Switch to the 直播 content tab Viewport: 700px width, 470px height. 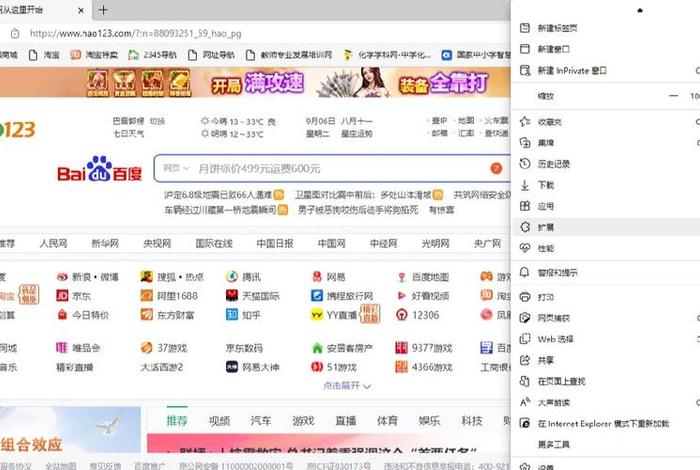346,420
